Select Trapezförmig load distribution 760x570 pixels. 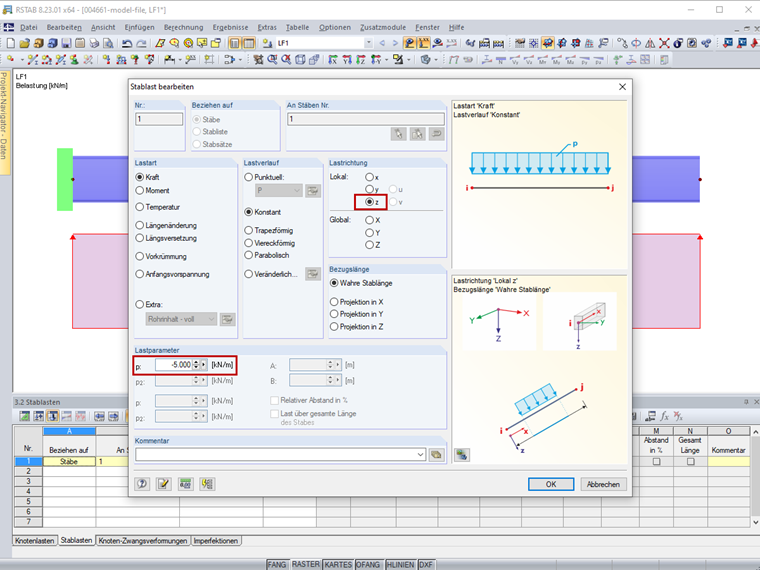pos(249,230)
